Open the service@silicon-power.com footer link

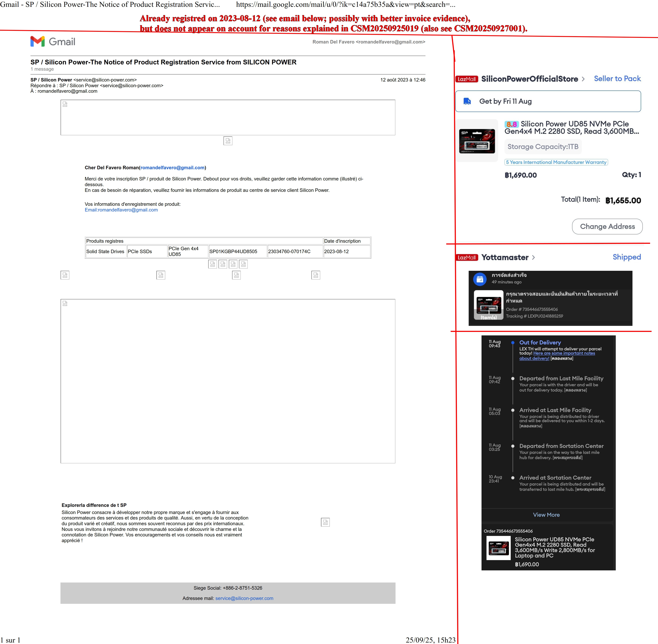point(244,598)
